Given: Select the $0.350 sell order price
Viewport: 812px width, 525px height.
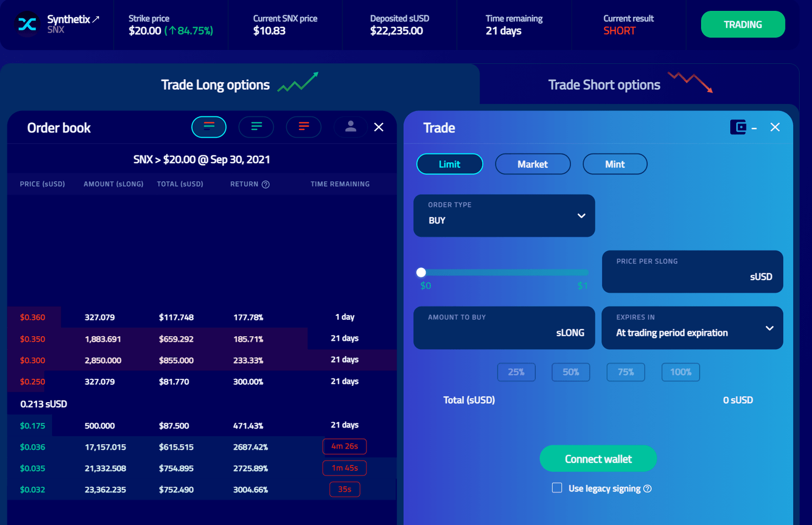Looking at the screenshot, I should 32,339.
